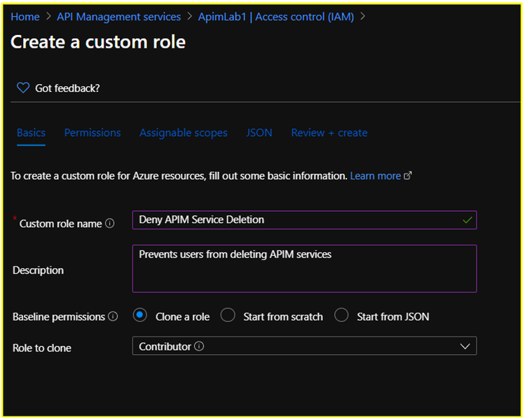Image resolution: width=525 pixels, height=420 pixels.
Task: Click info icon next to Contributor
Action: point(199,346)
